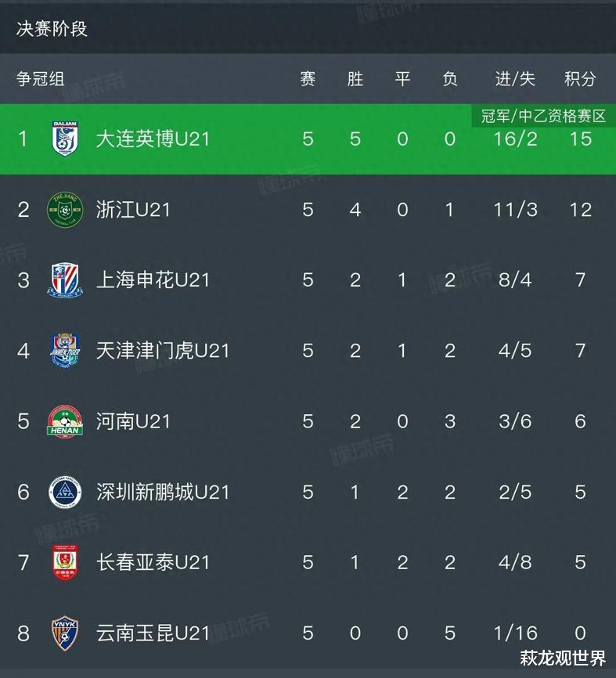616x678 pixels.
Task: Open the 云南玉昆U21 team name
Action: click(153, 632)
